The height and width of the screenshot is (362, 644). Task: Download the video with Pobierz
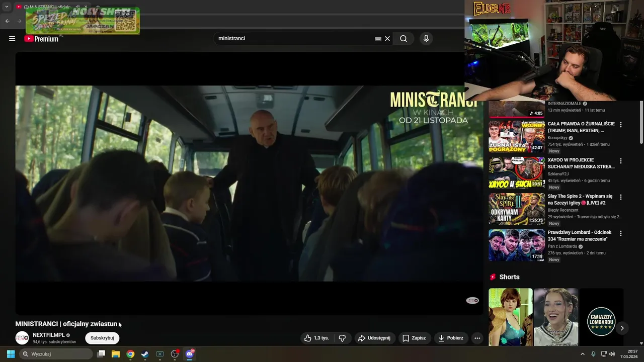coord(451,338)
